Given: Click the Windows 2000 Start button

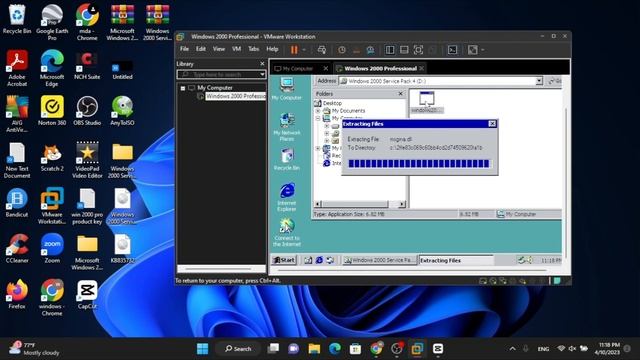Looking at the screenshot, I should pos(284,260).
